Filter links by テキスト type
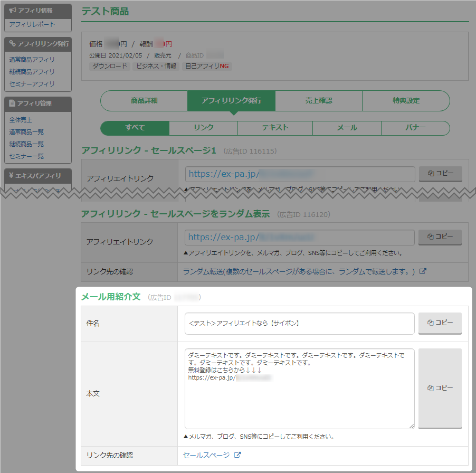The height and width of the screenshot is (473, 476). click(x=275, y=128)
